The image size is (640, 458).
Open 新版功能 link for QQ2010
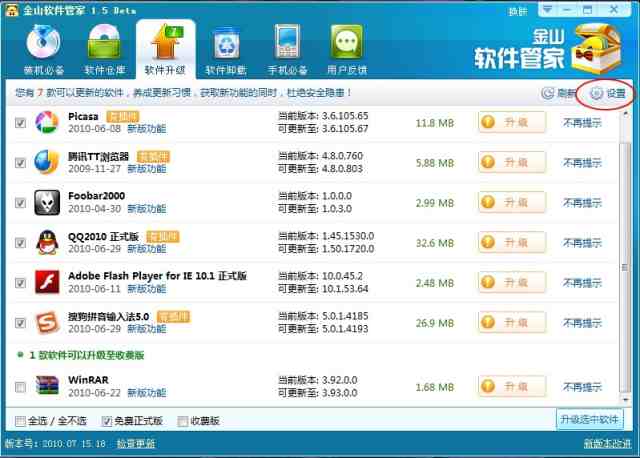click(147, 249)
